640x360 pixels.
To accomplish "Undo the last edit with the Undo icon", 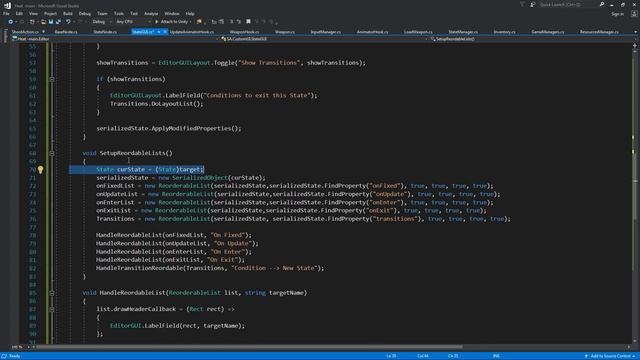I will [68, 22].
